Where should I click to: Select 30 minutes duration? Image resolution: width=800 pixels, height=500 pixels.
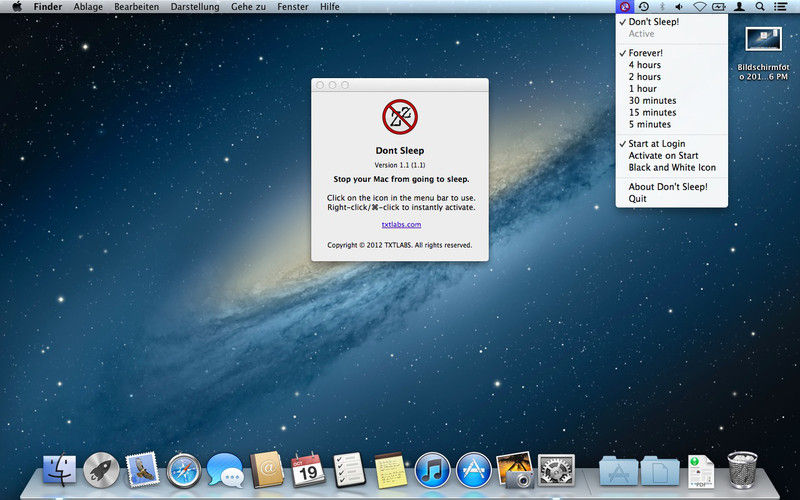[671, 101]
